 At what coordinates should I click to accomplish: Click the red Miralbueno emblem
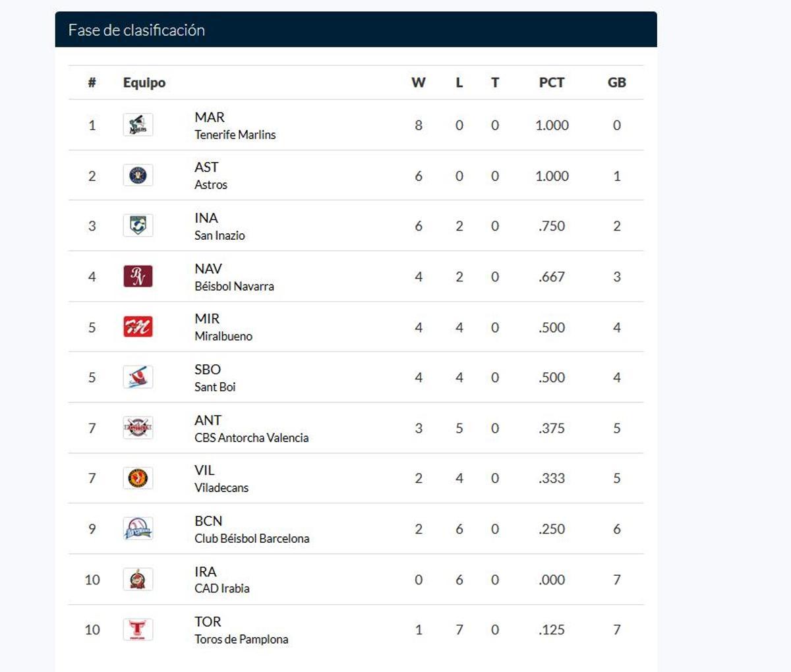pos(138,326)
